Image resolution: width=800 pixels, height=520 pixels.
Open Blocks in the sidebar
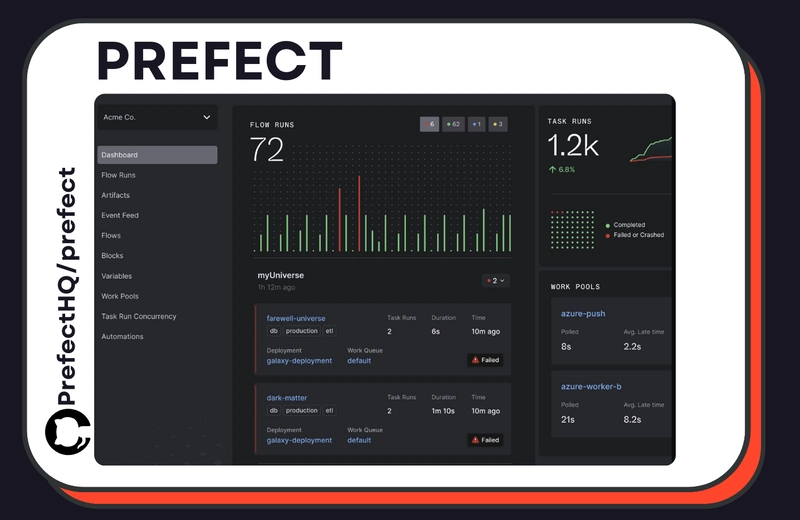pyautogui.click(x=112, y=256)
